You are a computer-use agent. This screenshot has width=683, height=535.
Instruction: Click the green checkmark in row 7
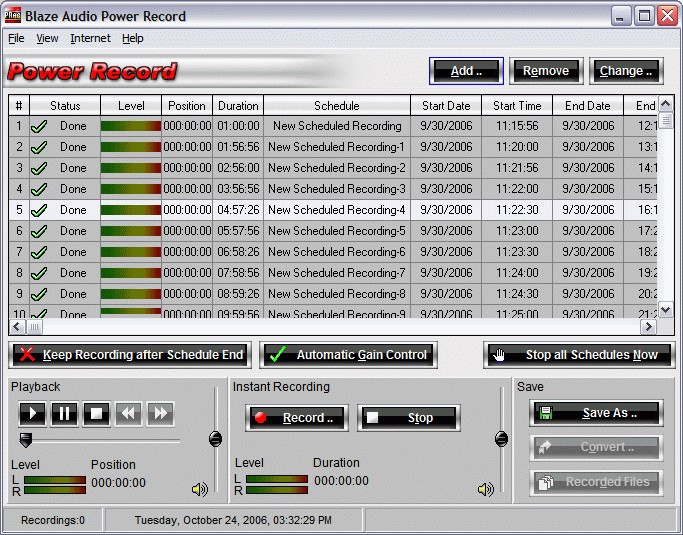point(39,252)
